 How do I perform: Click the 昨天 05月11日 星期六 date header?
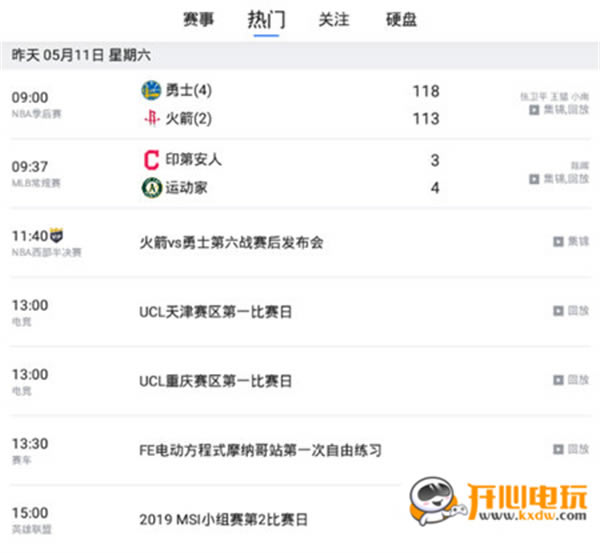coord(81,55)
